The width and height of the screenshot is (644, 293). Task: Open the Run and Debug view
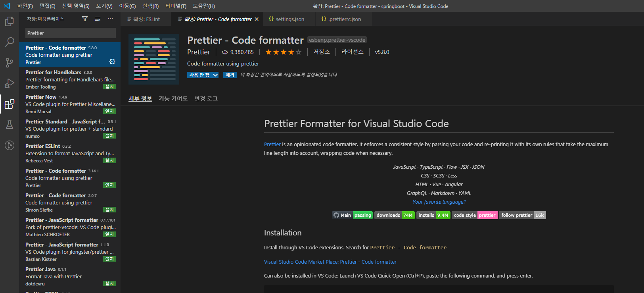(x=10, y=83)
